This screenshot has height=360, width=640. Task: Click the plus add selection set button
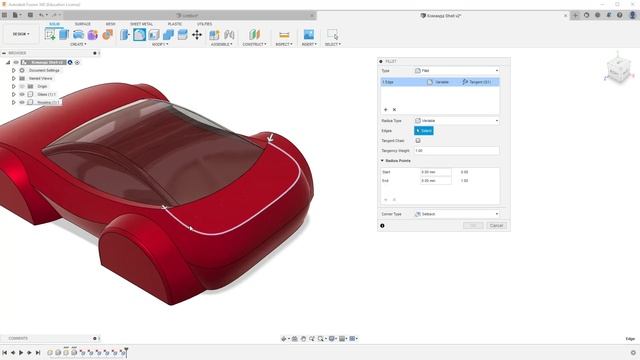click(386, 109)
